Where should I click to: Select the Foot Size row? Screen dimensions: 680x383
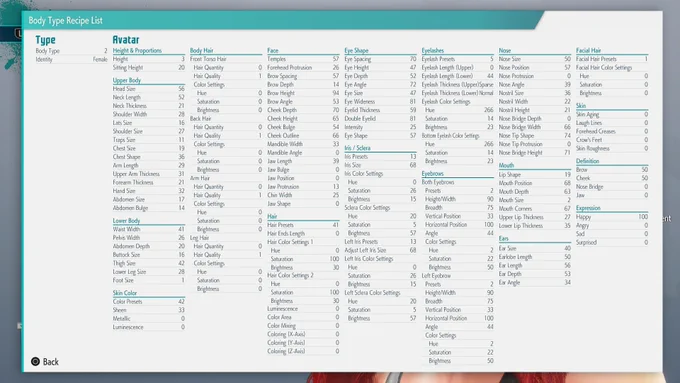coord(149,281)
